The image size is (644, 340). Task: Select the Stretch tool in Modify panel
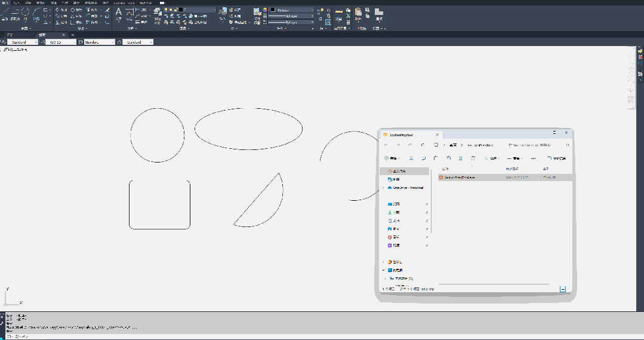[61, 22]
